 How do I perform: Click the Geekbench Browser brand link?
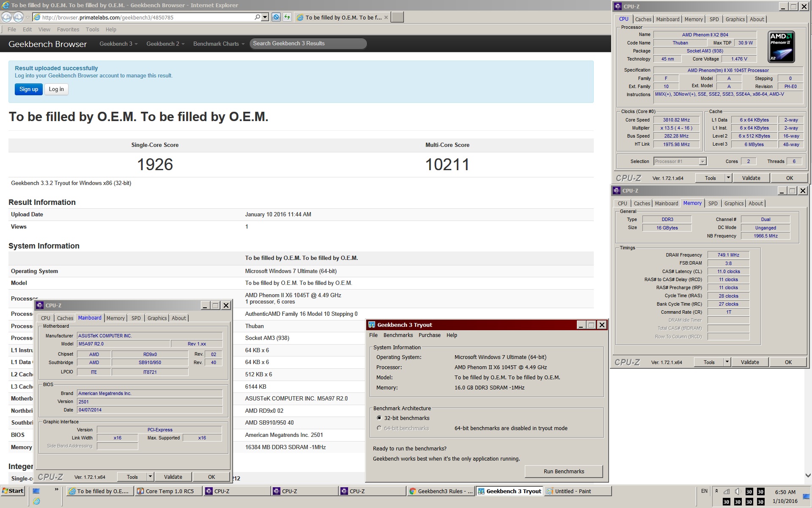click(x=47, y=44)
